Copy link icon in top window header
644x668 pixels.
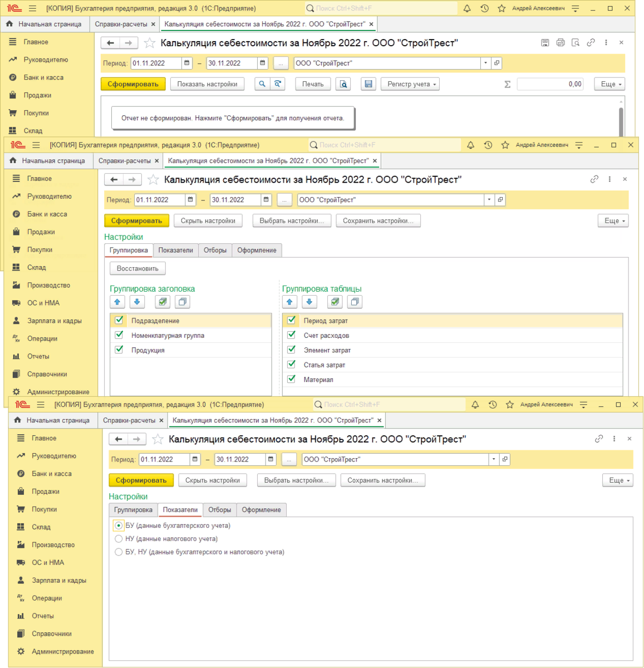[591, 43]
